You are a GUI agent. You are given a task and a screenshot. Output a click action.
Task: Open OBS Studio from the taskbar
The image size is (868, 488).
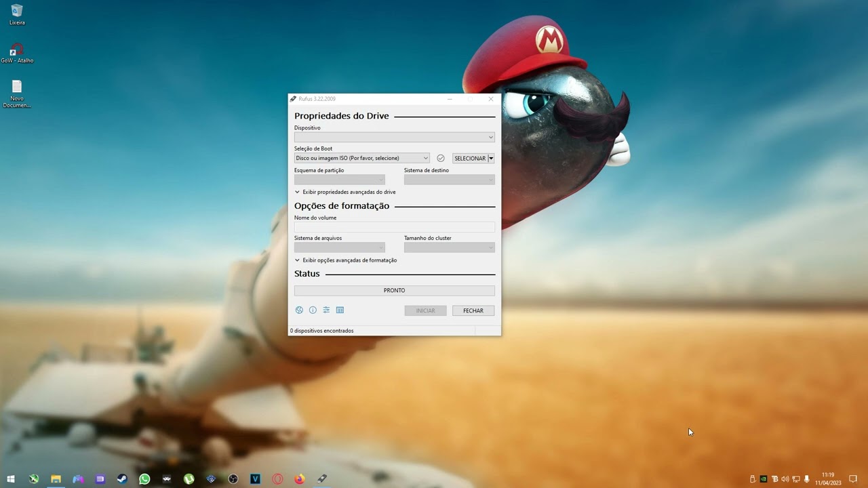point(233,479)
